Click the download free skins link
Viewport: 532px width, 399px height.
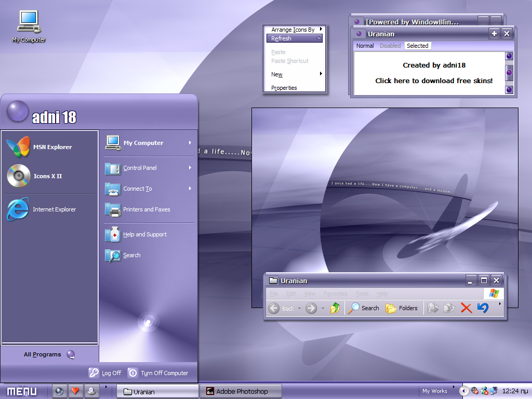point(434,81)
